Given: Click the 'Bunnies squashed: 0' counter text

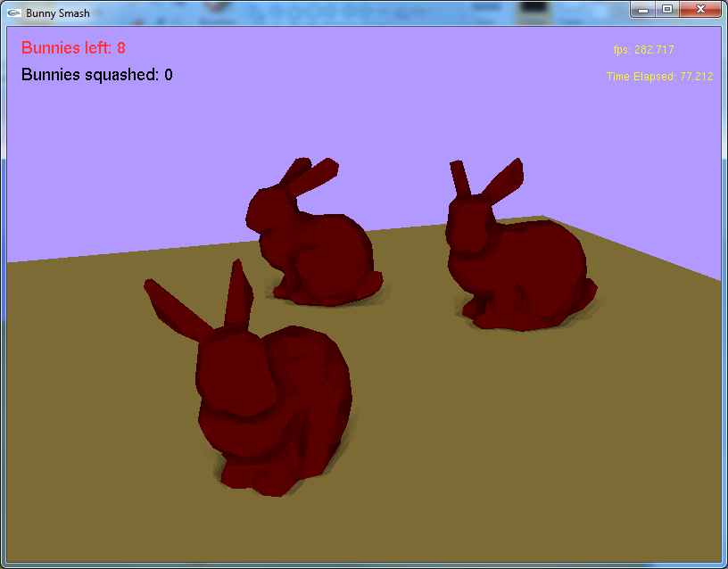Looking at the screenshot, I should [x=97, y=75].
